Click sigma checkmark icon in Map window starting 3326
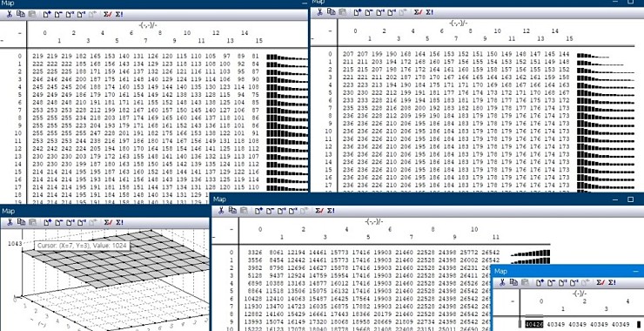This screenshot has width=644, height=331. tap(319, 211)
